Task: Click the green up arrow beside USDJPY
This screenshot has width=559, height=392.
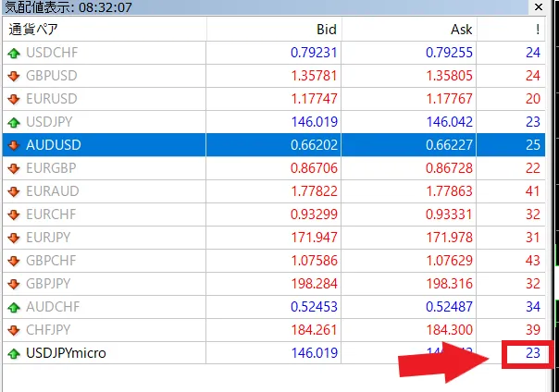Action: 13,122
